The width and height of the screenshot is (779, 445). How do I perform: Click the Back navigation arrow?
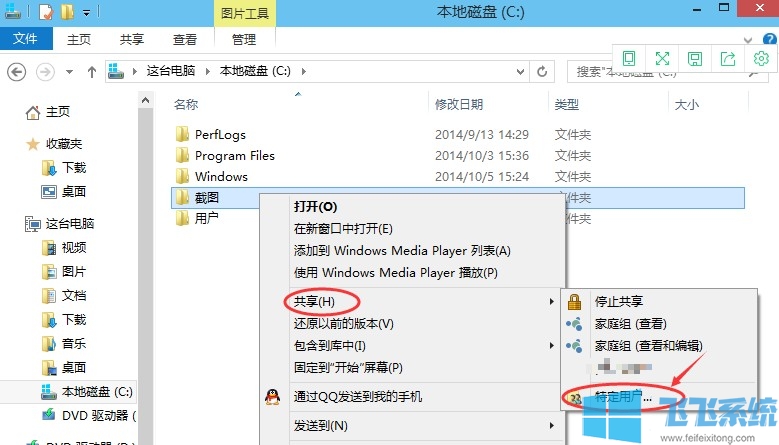pos(18,72)
